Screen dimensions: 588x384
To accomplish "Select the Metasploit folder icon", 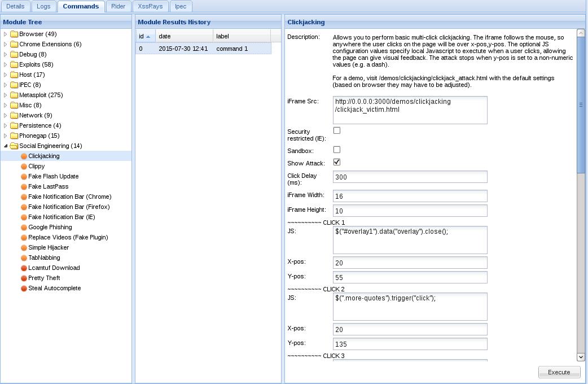I will 14,95.
